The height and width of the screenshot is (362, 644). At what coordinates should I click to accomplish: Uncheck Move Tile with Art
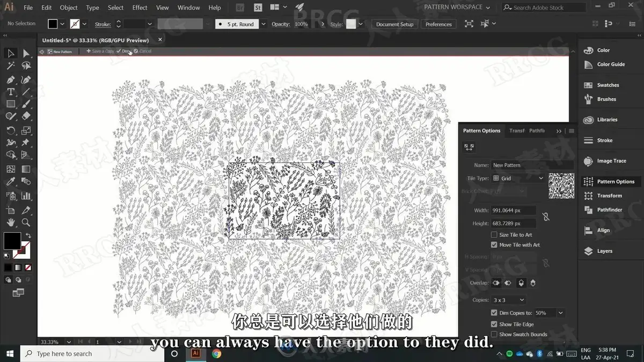click(494, 245)
